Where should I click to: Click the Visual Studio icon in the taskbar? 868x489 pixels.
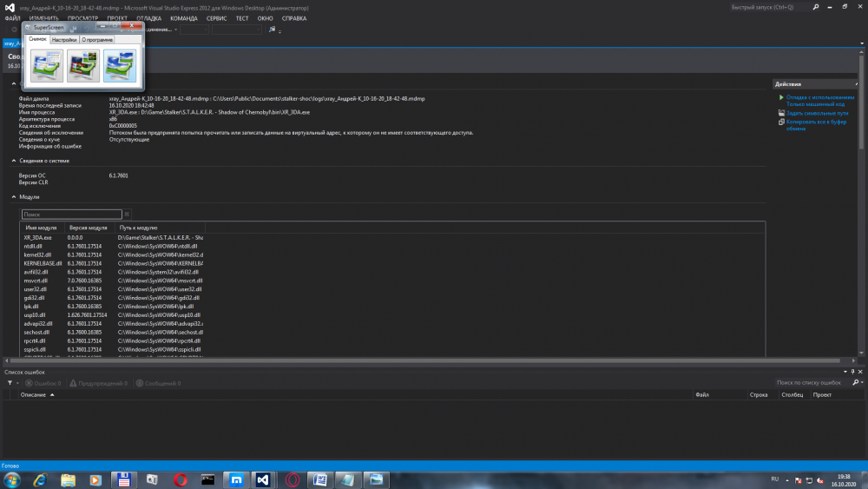[262, 479]
